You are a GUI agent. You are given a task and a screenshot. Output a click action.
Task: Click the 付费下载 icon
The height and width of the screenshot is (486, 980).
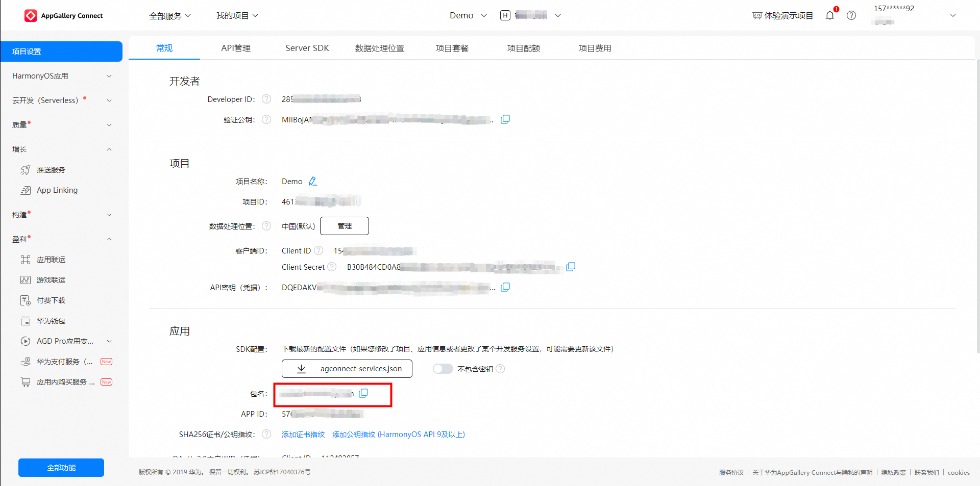[x=26, y=300]
